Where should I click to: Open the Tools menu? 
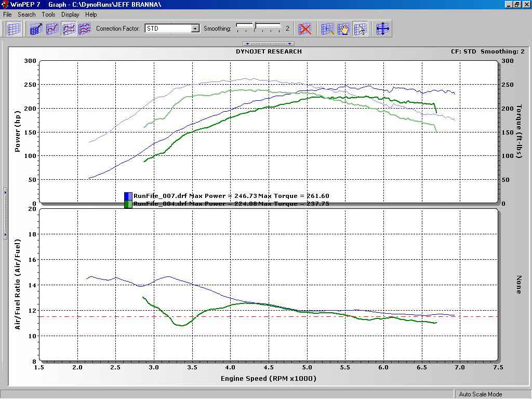click(48, 14)
